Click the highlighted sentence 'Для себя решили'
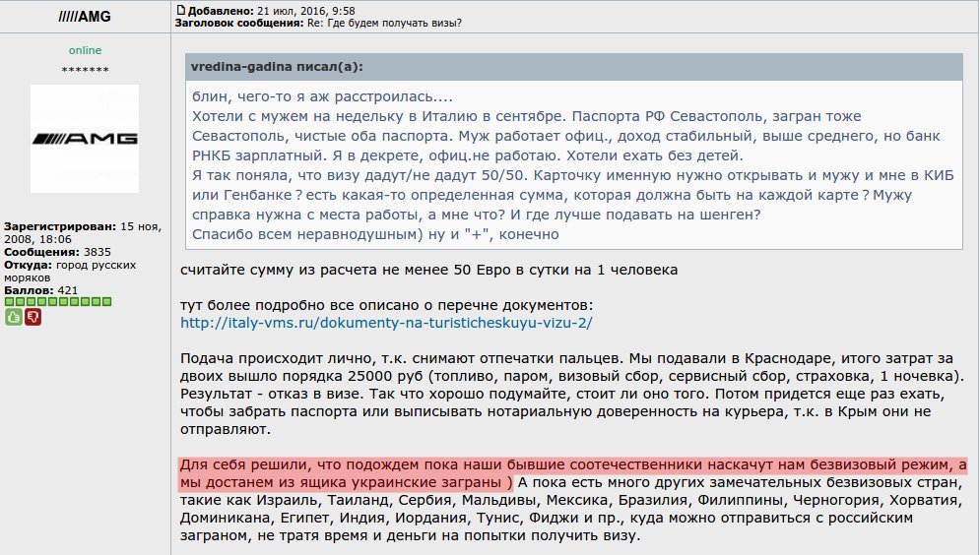Viewport: 980px width, 555px height. [x=573, y=473]
